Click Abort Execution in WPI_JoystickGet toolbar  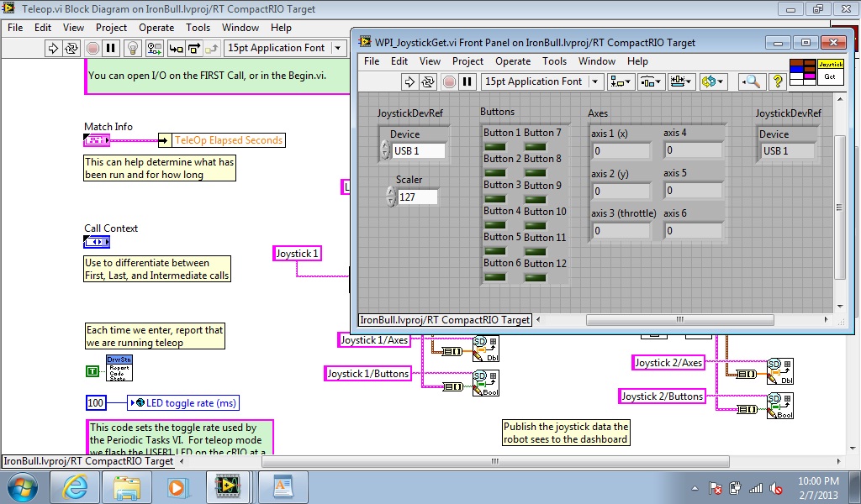coord(449,81)
